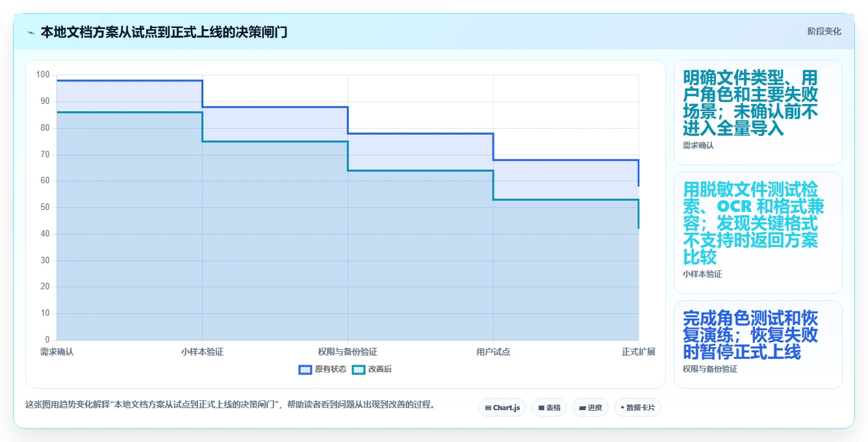The image size is (868, 442).
Task: Toggle the 改善后 legend series
Action: click(x=372, y=369)
